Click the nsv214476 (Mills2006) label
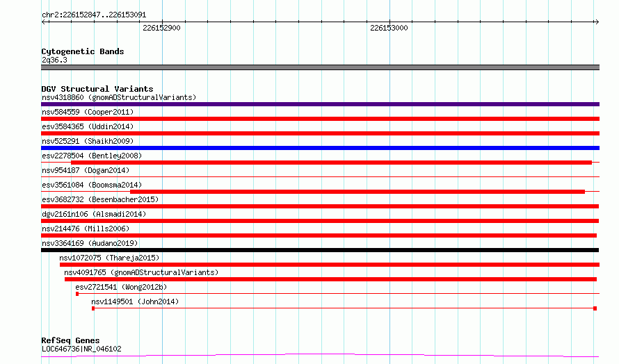 pyautogui.click(x=86, y=229)
